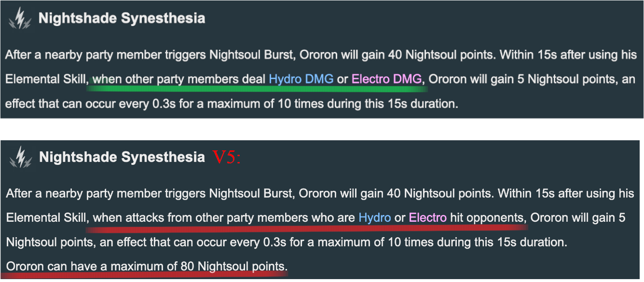Click the talent icon in the V5 panel
This screenshot has height=282, width=644.
click(x=20, y=157)
